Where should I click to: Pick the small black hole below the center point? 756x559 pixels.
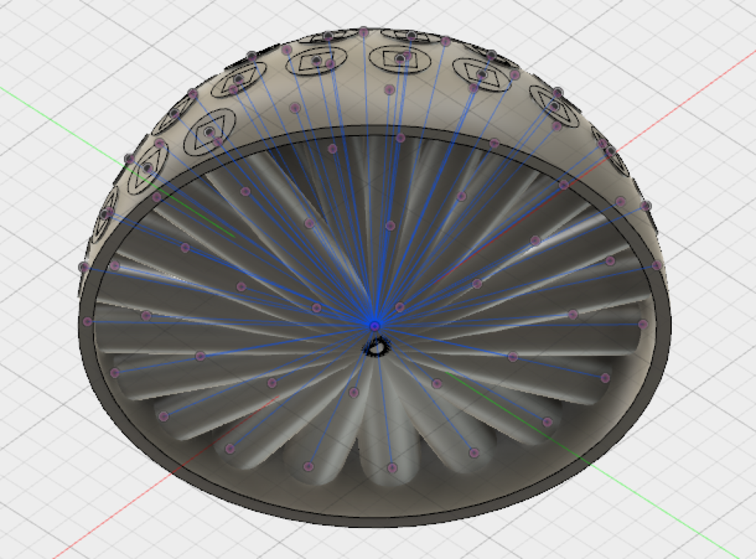coord(377,346)
